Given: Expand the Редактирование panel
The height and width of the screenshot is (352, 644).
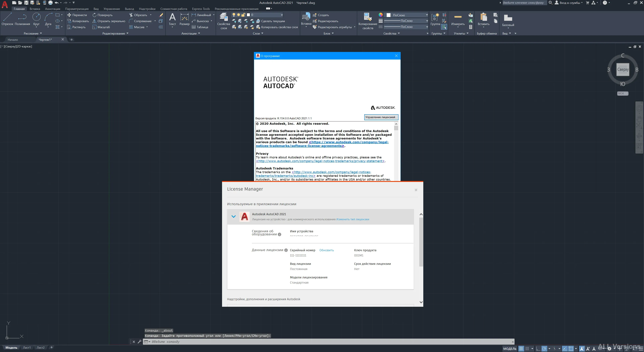Looking at the screenshot, I should 115,33.
